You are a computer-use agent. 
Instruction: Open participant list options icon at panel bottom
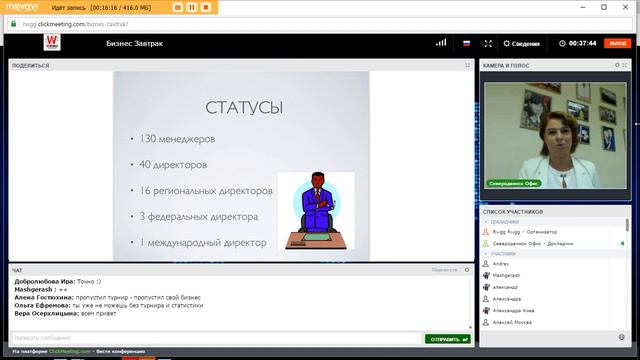[x=621, y=337]
